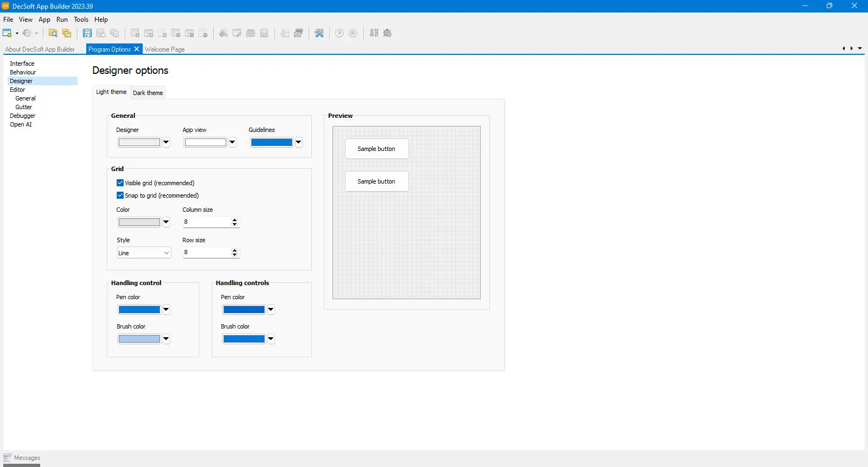Click the white App view color swatch
Image resolution: width=868 pixels, height=467 pixels.
coord(206,142)
